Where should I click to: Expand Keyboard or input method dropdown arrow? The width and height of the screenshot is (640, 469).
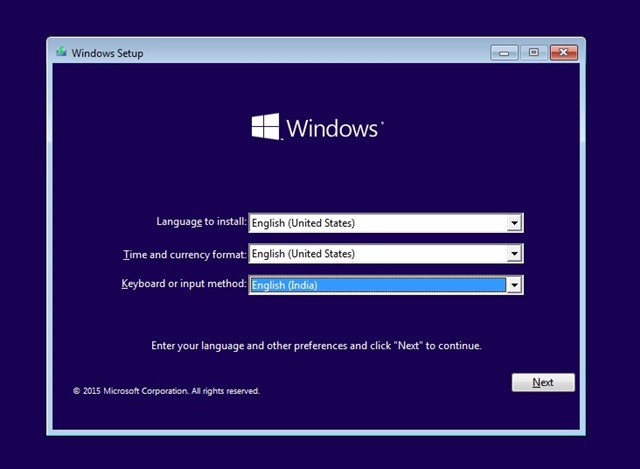coord(514,285)
